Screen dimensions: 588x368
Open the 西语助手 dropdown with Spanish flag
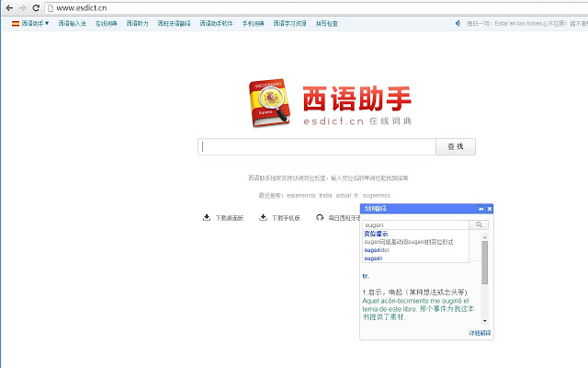pyautogui.click(x=30, y=24)
